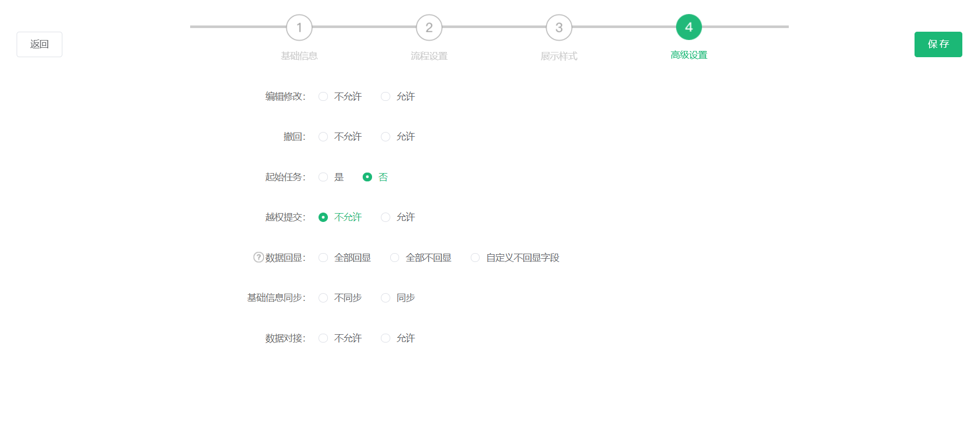Screen dimensions: 980x434
Task: Save settings with 保存 button
Action: coord(938,44)
